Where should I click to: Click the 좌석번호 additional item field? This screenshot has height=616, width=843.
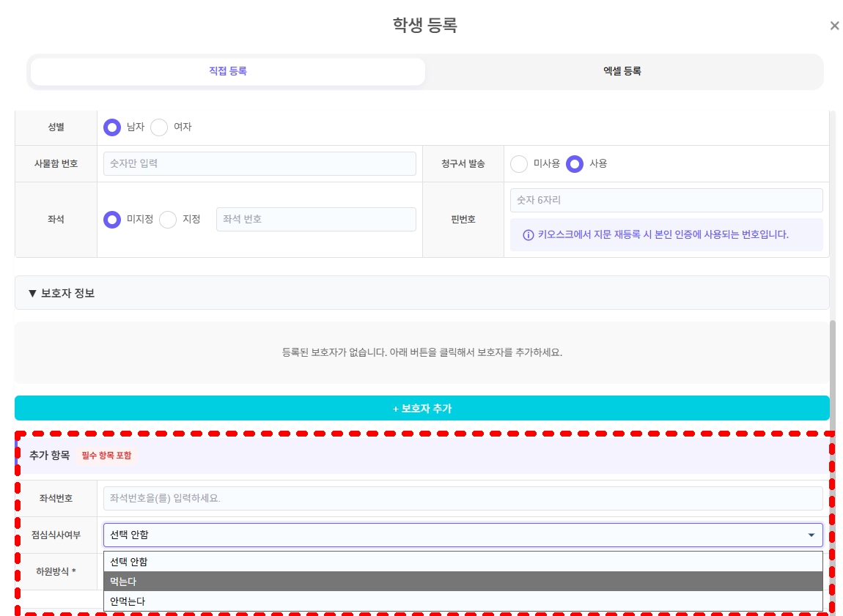463,498
